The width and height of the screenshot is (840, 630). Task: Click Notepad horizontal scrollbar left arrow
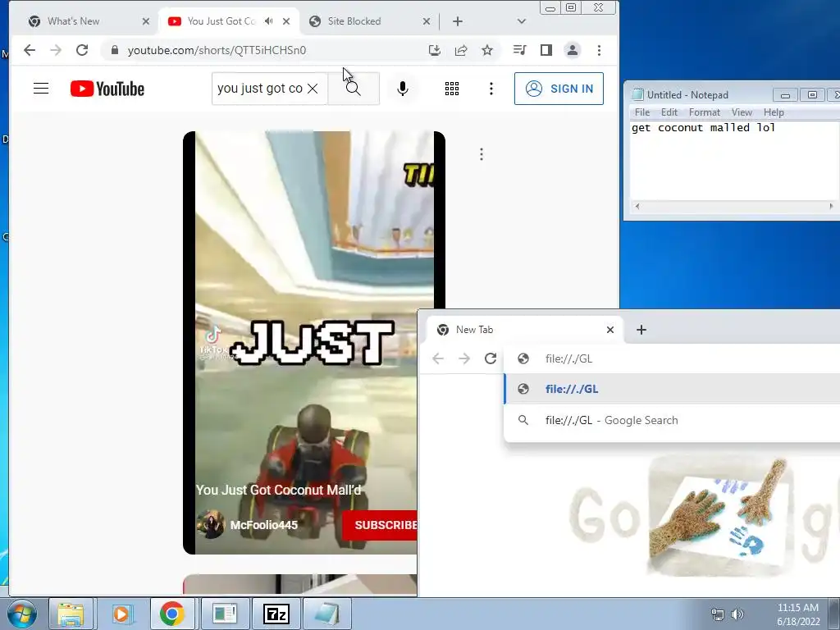tap(637, 206)
